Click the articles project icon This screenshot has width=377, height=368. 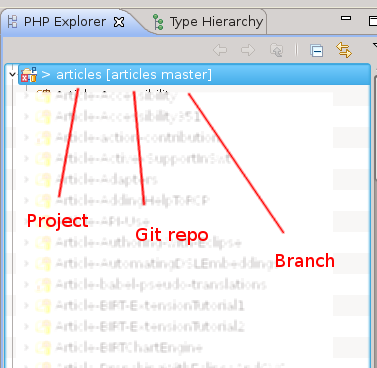[29, 74]
